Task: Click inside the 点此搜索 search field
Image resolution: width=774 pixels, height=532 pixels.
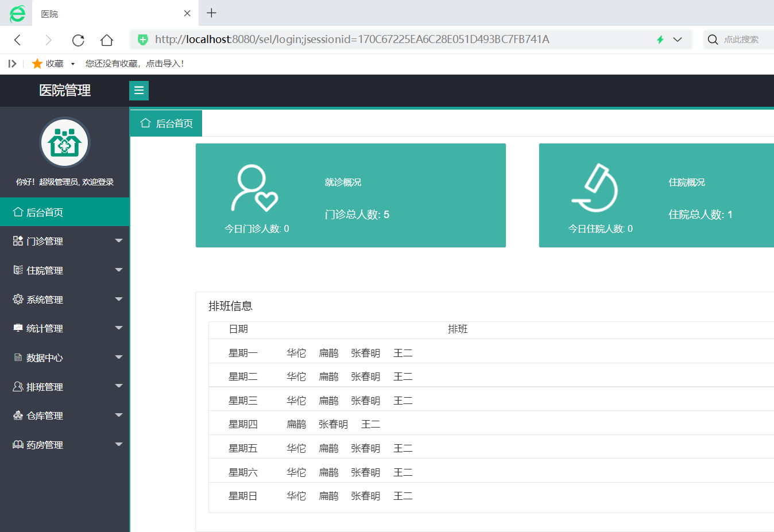Action: 744,40
